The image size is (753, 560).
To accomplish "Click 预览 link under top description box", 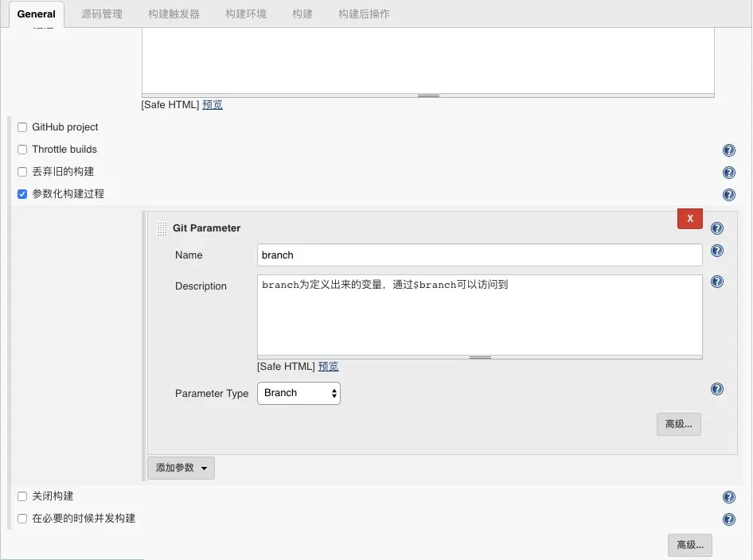I will pos(213,105).
